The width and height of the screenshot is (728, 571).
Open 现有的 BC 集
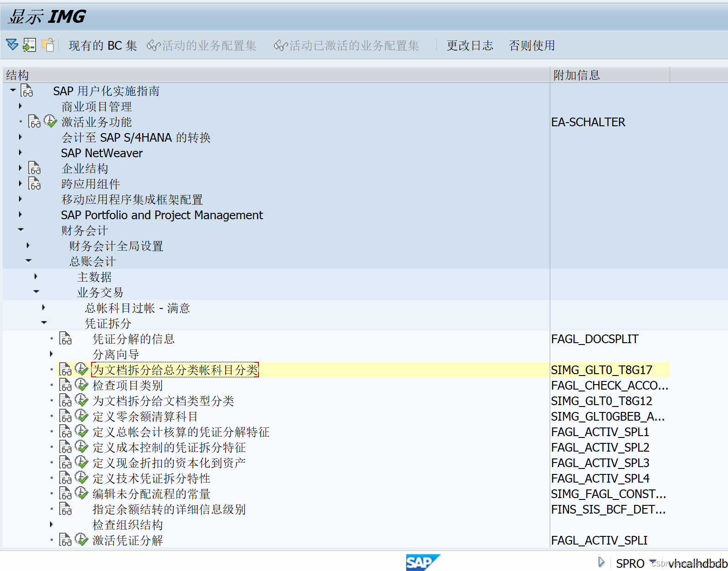(103, 46)
